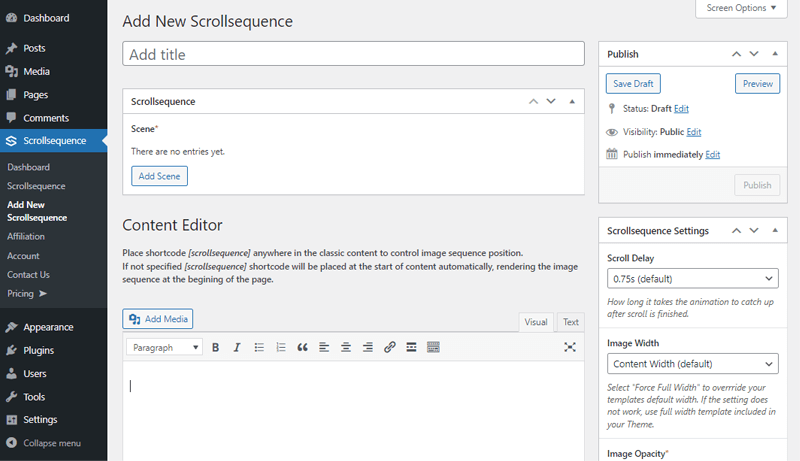Switch to the Text editor tab
The width and height of the screenshot is (800, 461).
click(x=570, y=322)
